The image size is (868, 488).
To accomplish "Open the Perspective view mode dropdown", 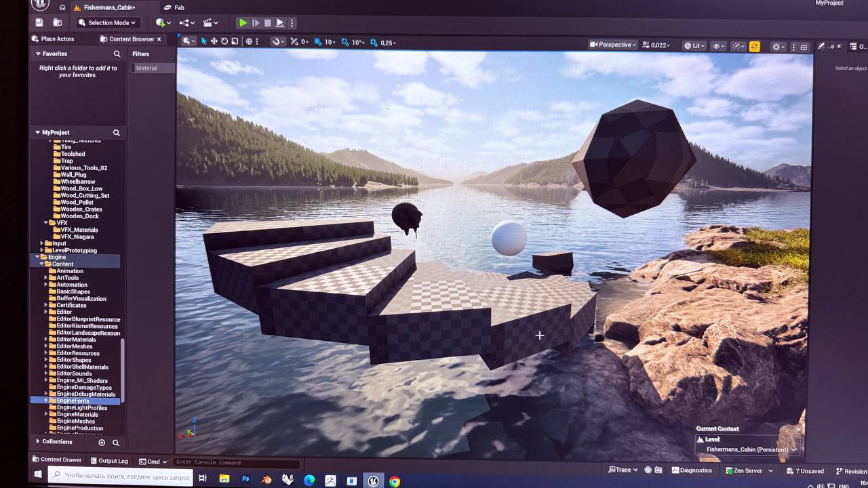I will [x=613, y=45].
